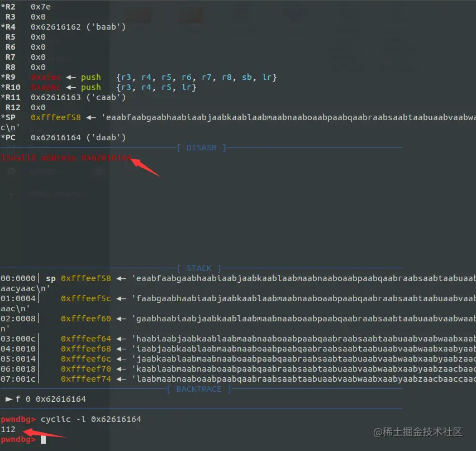Viewport: 476px width, 451px height.
Task: Click the STACK section header
Action: point(199,268)
